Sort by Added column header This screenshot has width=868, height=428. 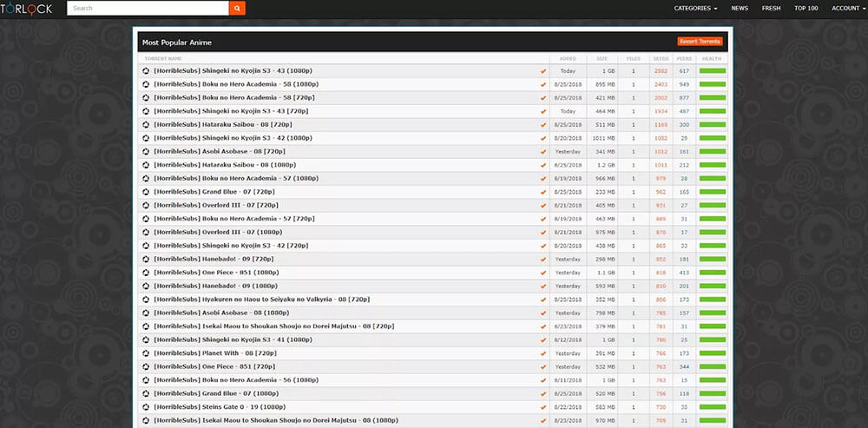click(568, 59)
